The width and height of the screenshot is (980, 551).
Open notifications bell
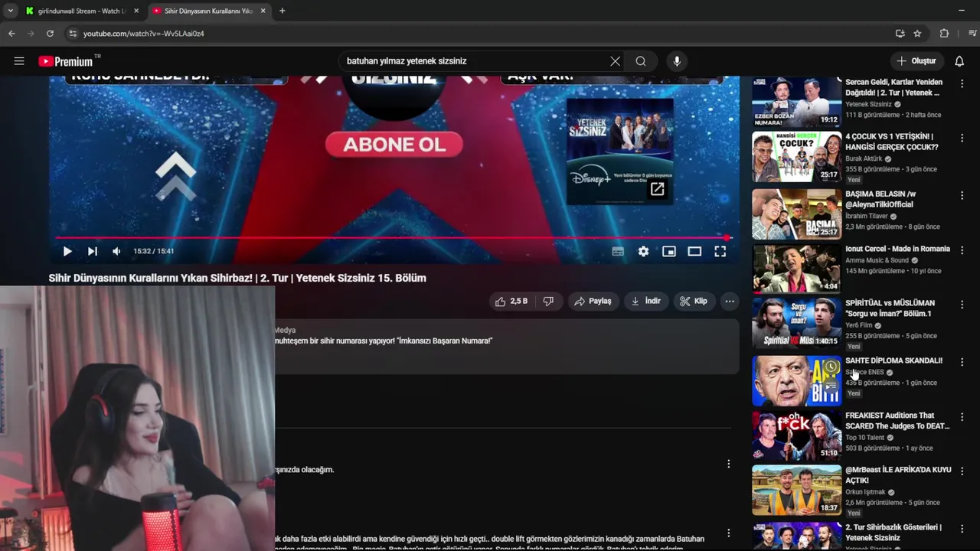point(959,61)
